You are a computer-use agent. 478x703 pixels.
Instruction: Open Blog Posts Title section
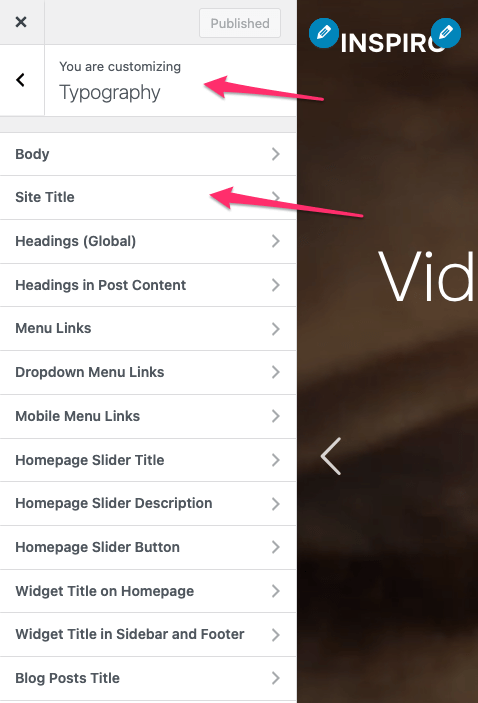pos(148,678)
